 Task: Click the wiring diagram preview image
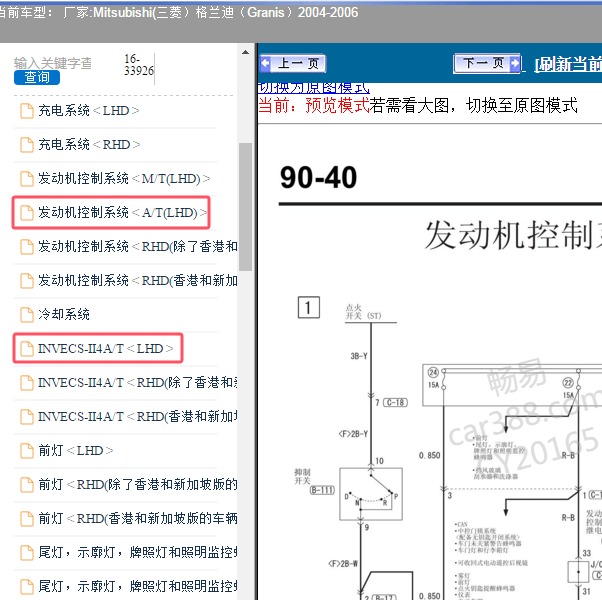[x=430, y=362]
